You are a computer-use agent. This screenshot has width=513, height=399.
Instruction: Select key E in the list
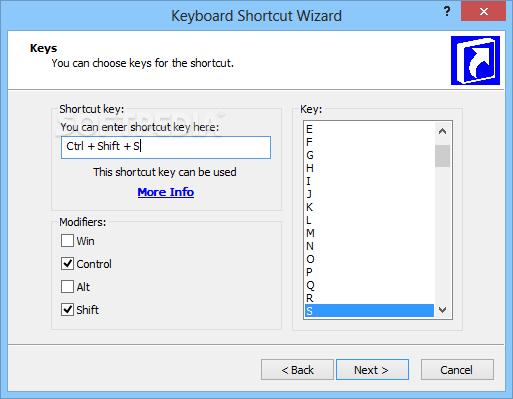click(x=369, y=129)
